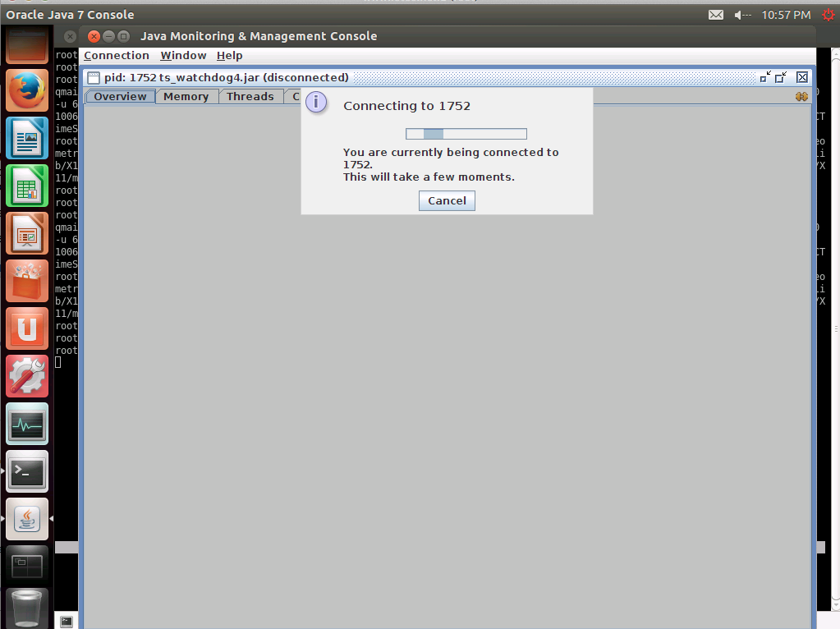Click the internal frame document icon beside pid 1752

pos(94,78)
